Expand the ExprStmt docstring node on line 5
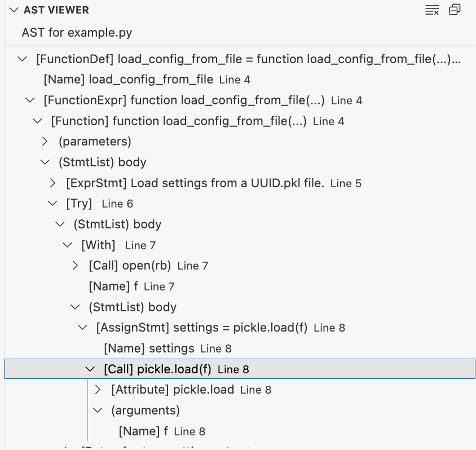 52,183
